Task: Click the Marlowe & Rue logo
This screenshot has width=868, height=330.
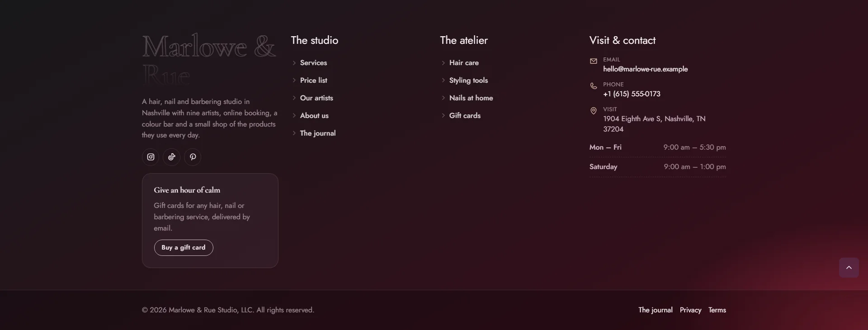Action: (x=209, y=60)
